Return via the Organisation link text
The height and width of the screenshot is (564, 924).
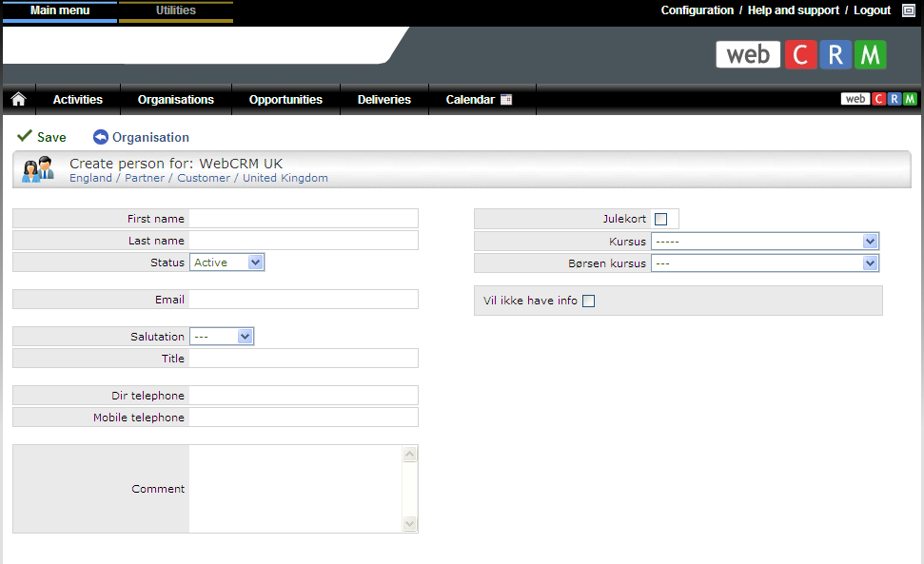point(151,137)
